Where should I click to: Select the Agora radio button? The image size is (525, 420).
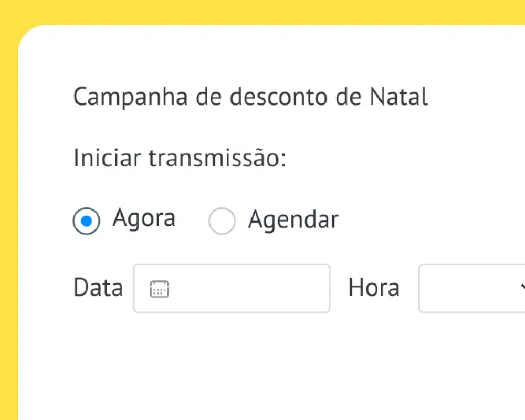86,222
